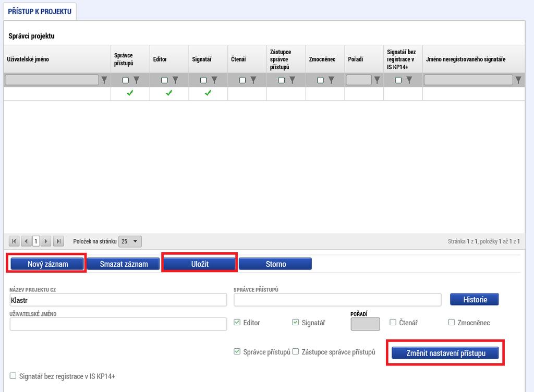Focus the Správce přístupů text field

[x=337, y=300]
